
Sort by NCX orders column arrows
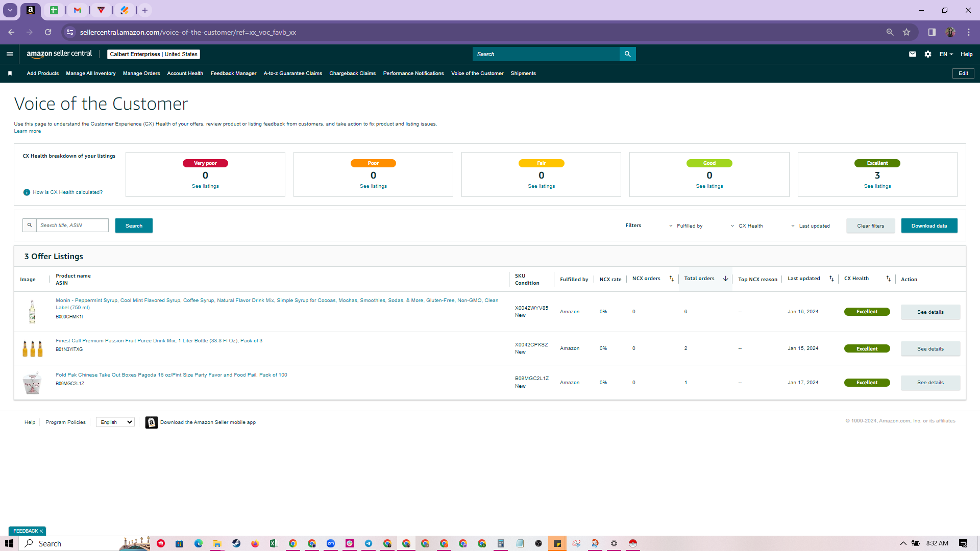tap(672, 279)
